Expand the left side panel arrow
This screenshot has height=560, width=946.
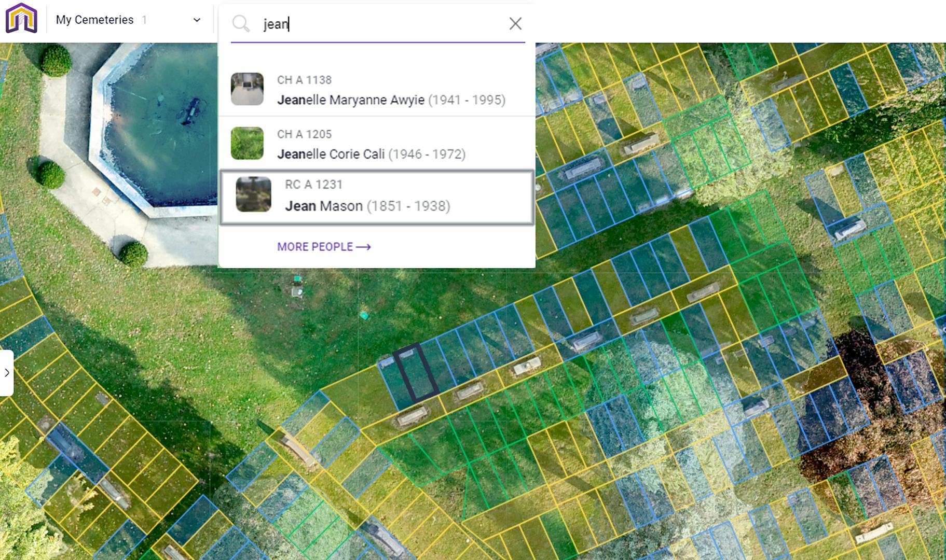7,373
